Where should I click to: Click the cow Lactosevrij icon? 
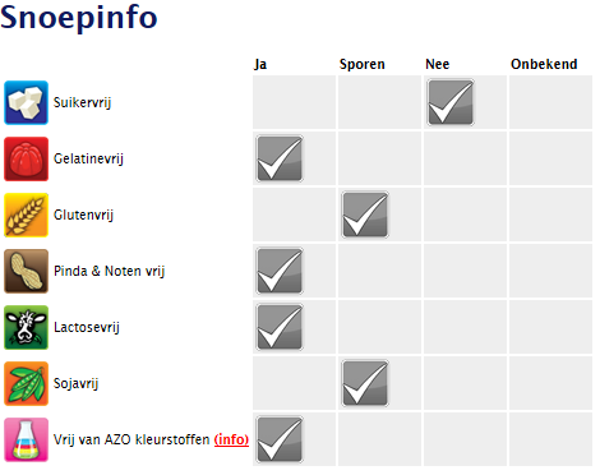point(26,326)
